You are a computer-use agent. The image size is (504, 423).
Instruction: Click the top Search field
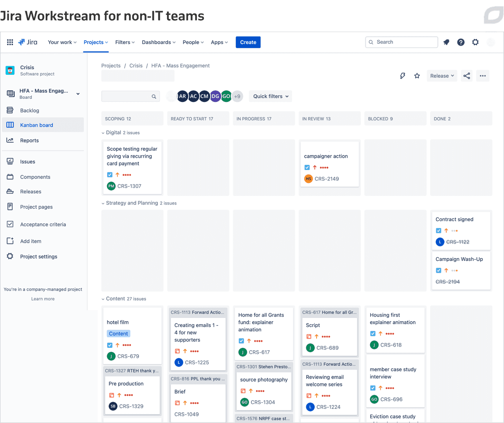[402, 42]
